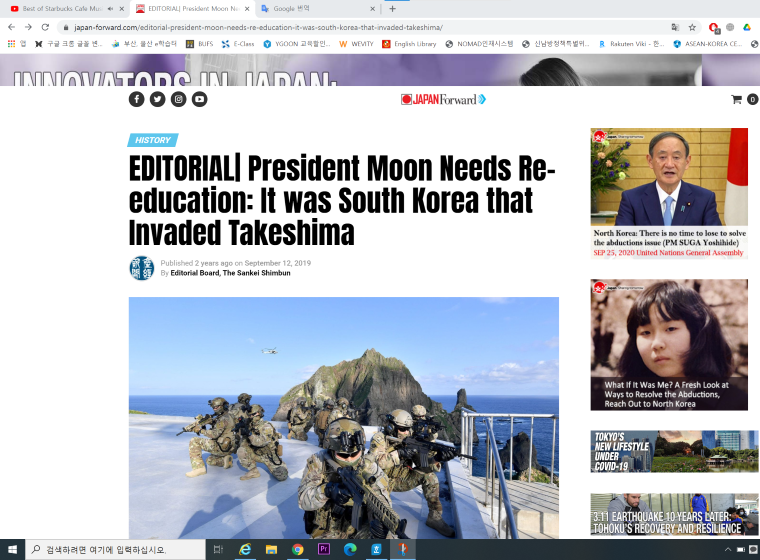This screenshot has width=760, height=560.
Task: Bookmark this page with the star icon
Action: tap(692, 27)
